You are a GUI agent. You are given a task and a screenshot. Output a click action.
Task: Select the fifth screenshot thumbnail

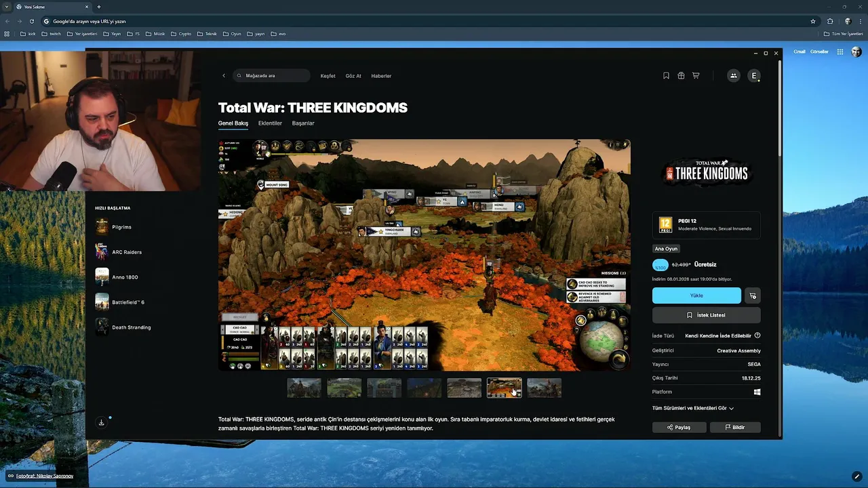pyautogui.click(x=464, y=388)
